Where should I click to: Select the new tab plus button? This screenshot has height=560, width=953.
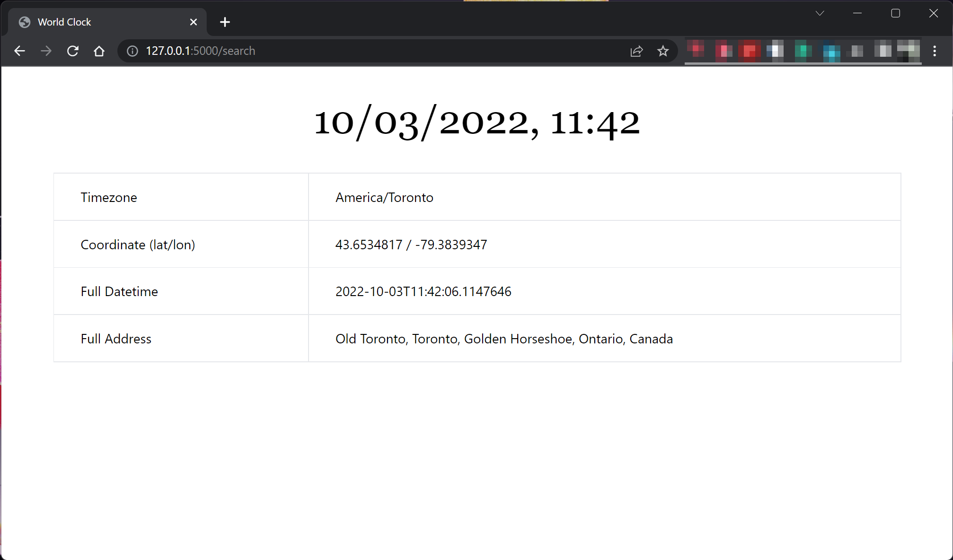pos(225,22)
